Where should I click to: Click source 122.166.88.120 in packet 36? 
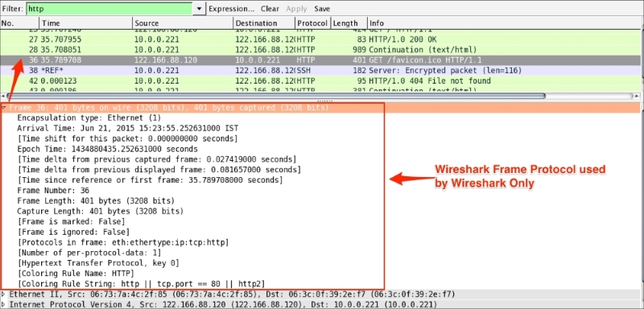[x=166, y=60]
